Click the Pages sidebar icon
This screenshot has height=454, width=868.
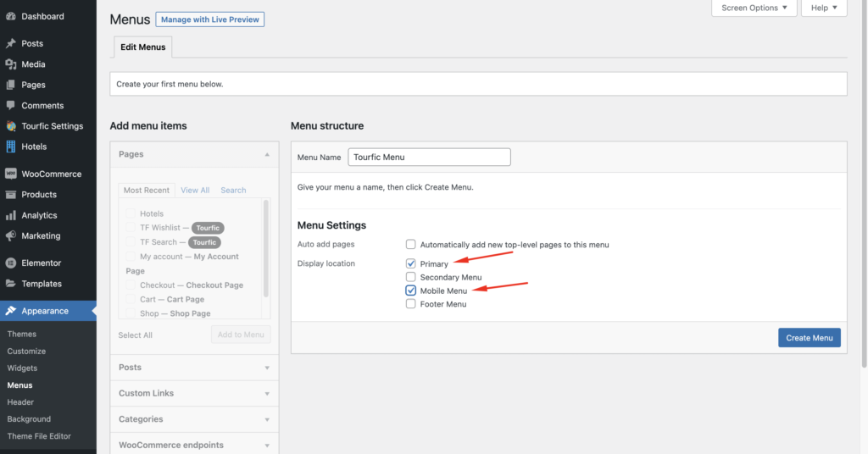click(x=10, y=85)
